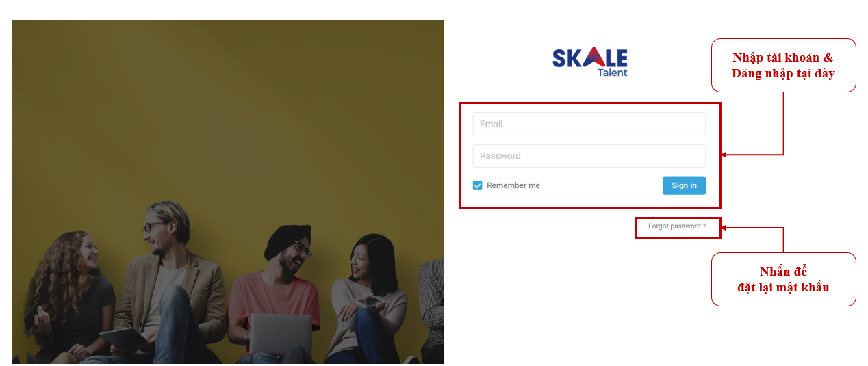This screenshot has width=868, height=366.
Task: Click the red arrowhead pointing at Forgot password
Action: [724, 228]
